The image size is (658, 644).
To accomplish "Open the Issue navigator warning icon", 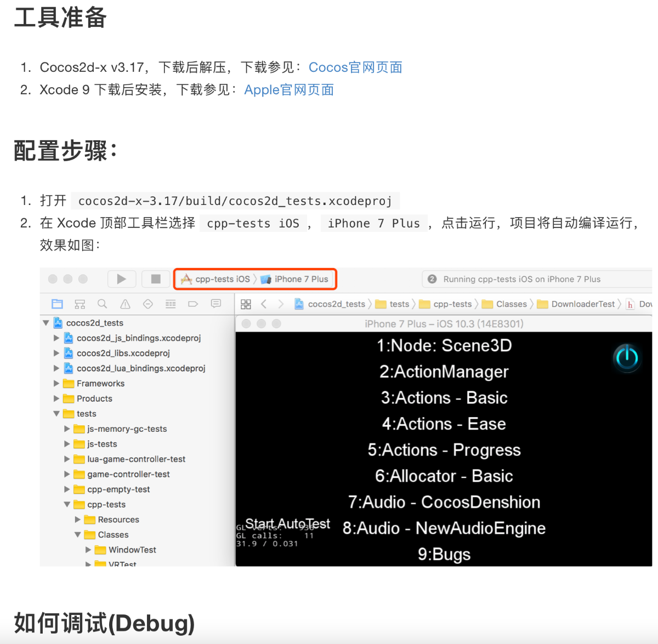I will (x=125, y=304).
